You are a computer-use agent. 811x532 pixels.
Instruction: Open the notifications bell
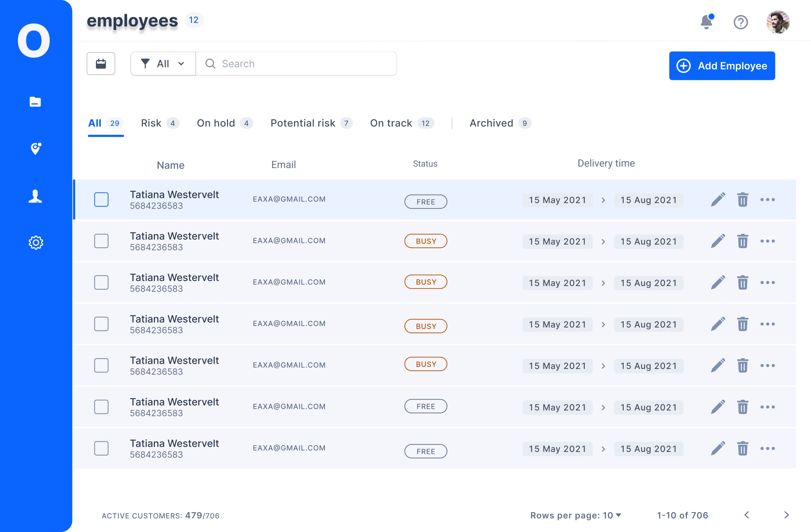[x=706, y=22]
